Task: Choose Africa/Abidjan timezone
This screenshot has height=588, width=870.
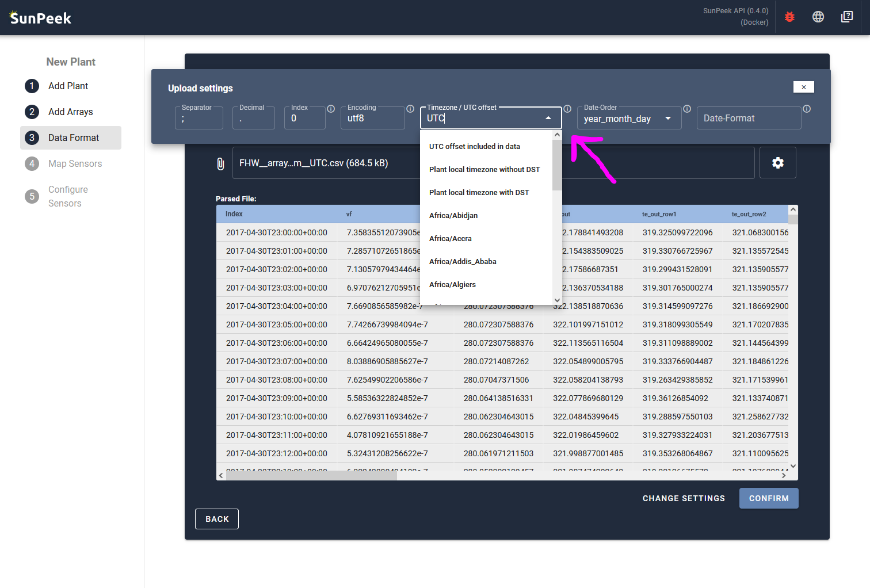Action: point(487,215)
